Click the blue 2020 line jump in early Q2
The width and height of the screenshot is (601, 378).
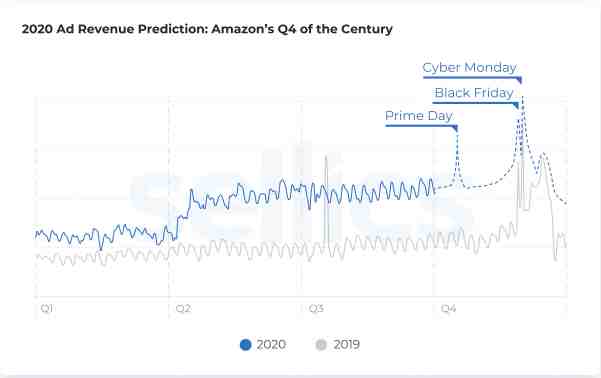coord(190,199)
